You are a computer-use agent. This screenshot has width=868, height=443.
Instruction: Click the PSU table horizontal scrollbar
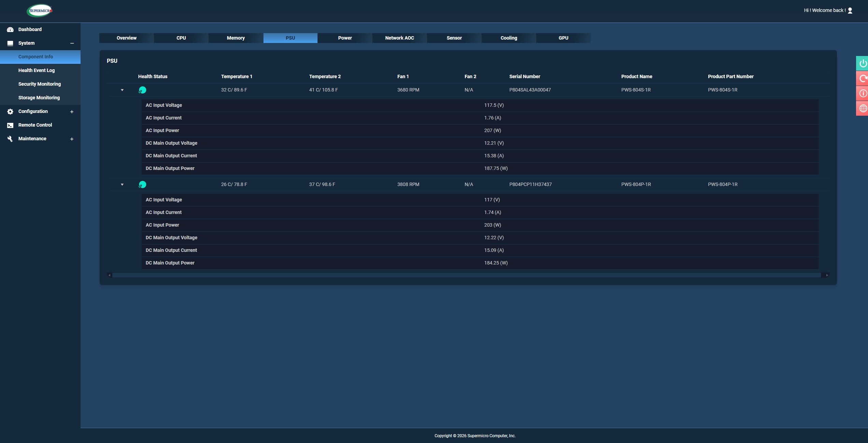coord(466,275)
